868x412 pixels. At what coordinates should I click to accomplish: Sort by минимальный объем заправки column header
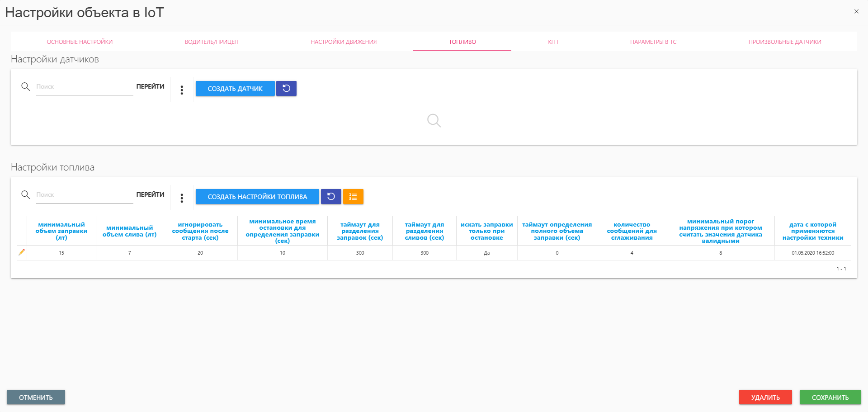point(61,231)
